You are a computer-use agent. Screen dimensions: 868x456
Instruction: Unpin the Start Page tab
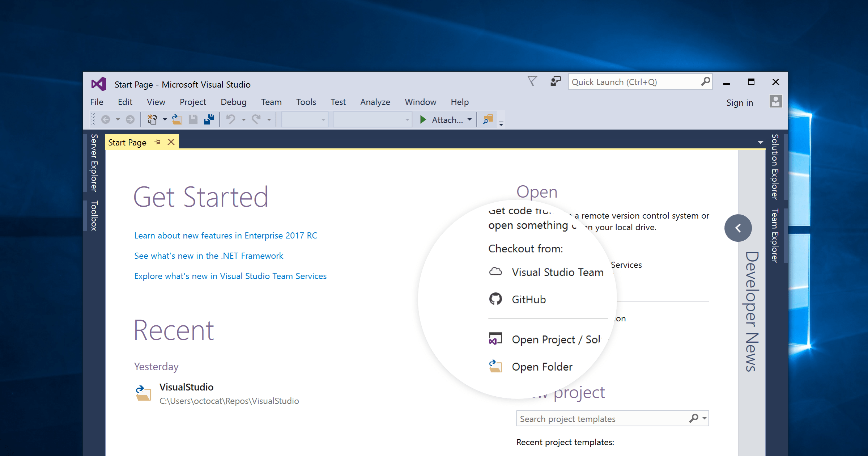[157, 142]
